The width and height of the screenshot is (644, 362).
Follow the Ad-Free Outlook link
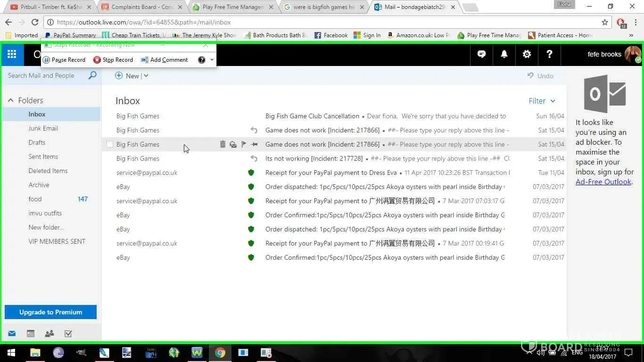[603, 182]
